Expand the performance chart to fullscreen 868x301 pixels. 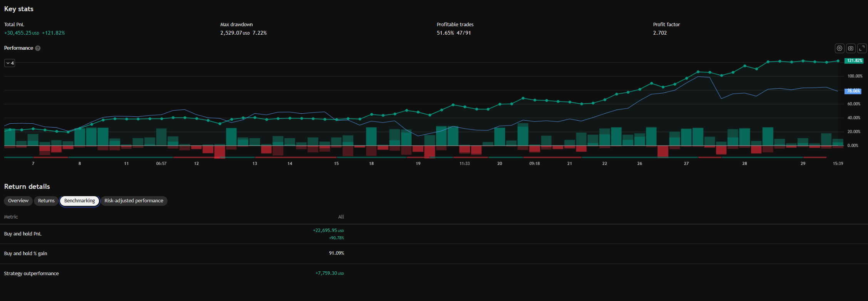pos(862,48)
